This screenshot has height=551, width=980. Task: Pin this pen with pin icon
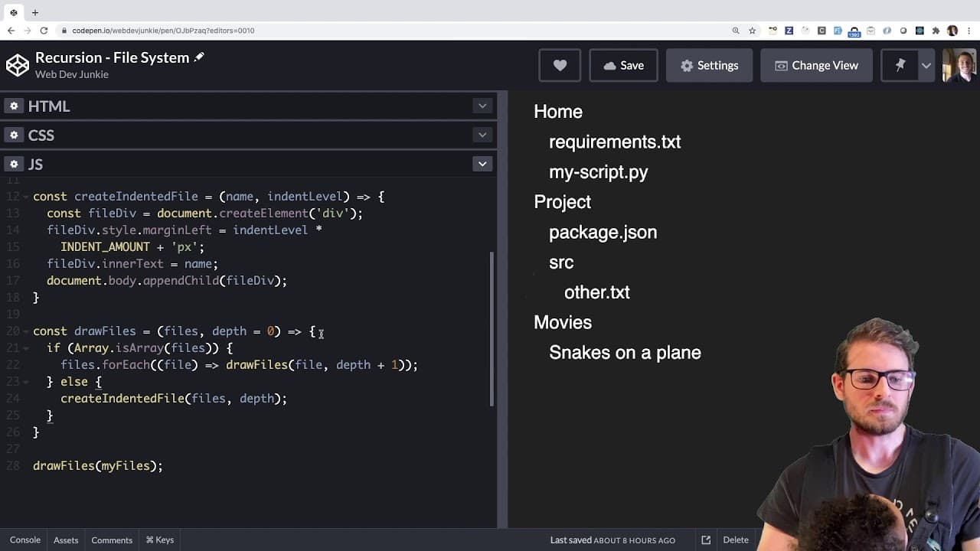tap(900, 65)
